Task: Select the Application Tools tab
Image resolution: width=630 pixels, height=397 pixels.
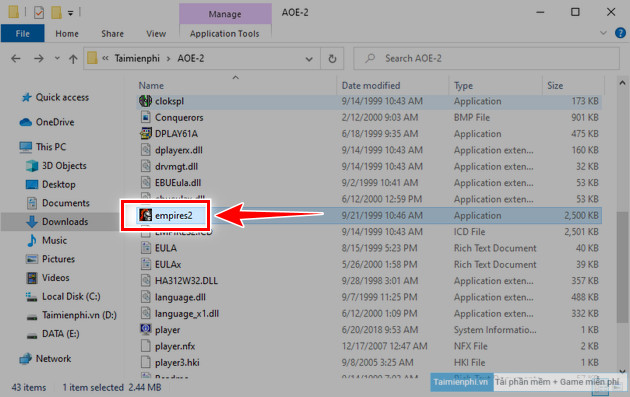Action: [225, 34]
